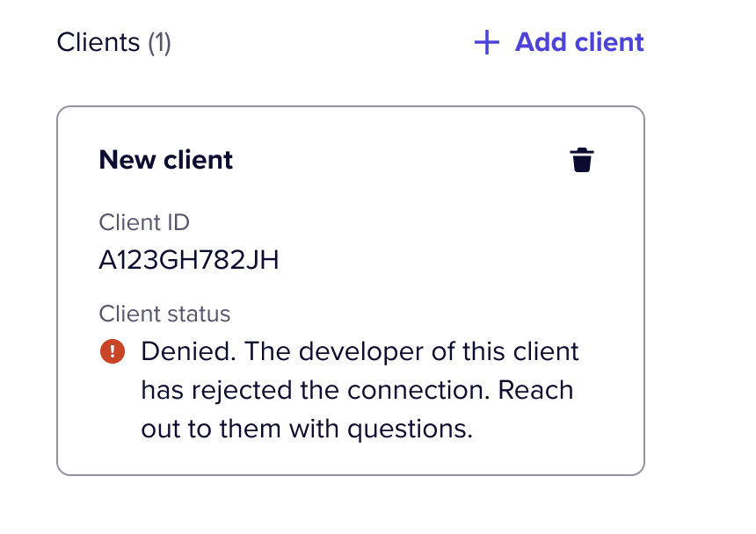Click the word 'New' in card title
756x534 pixels.
(127, 160)
